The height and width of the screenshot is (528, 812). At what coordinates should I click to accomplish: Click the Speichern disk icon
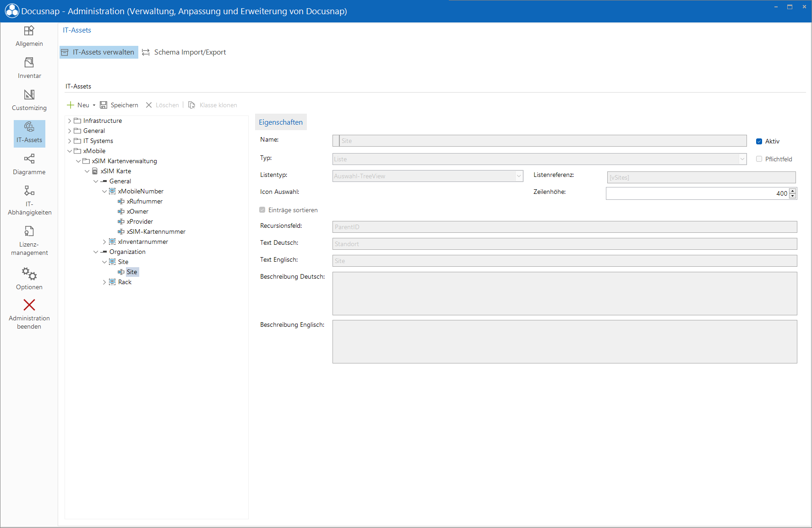coord(104,105)
